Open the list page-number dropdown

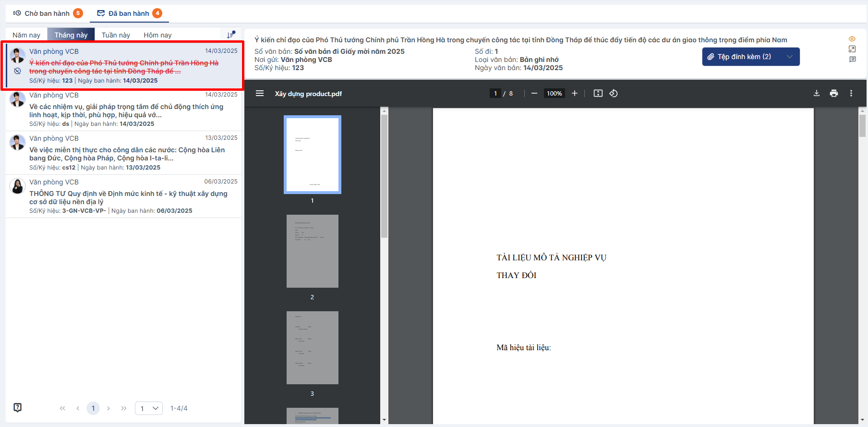[x=149, y=408]
